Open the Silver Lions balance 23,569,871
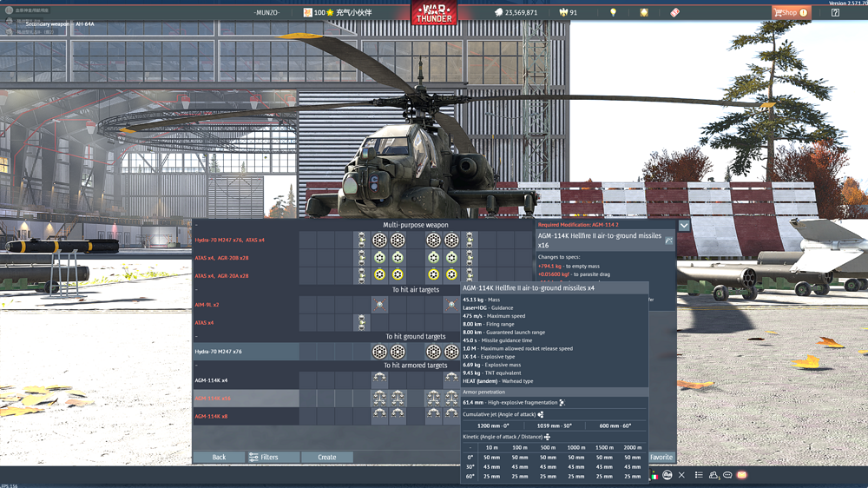The width and height of the screenshot is (868, 488). click(x=516, y=12)
